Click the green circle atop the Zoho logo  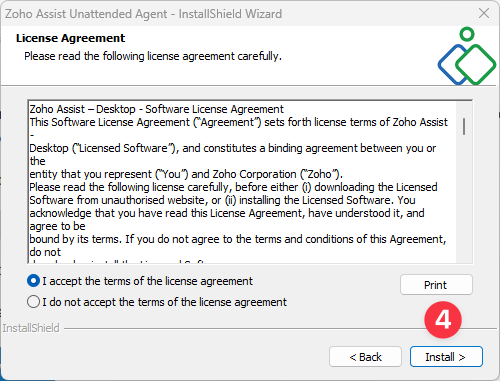click(x=467, y=34)
